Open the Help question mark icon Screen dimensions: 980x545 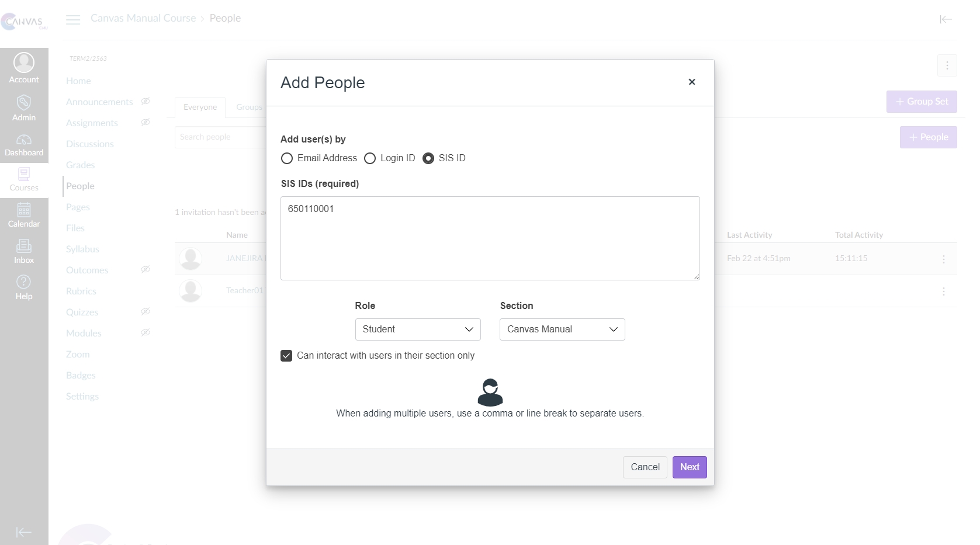click(24, 283)
